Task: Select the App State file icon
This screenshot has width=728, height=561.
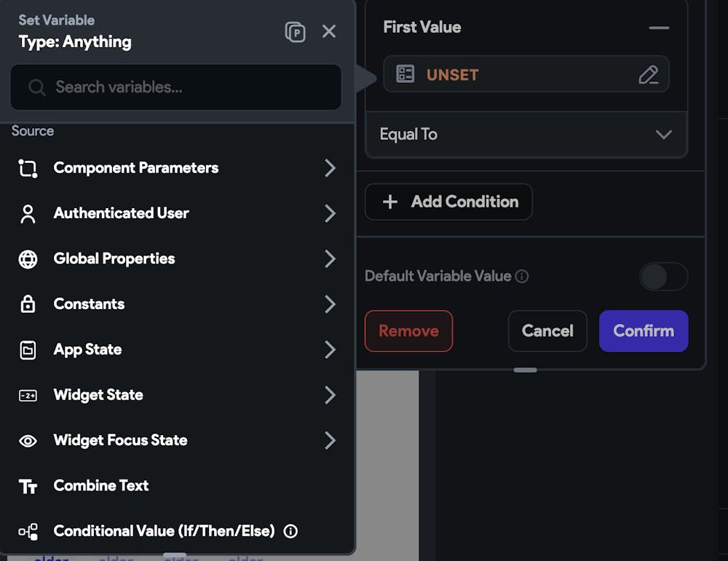Action: [28, 349]
